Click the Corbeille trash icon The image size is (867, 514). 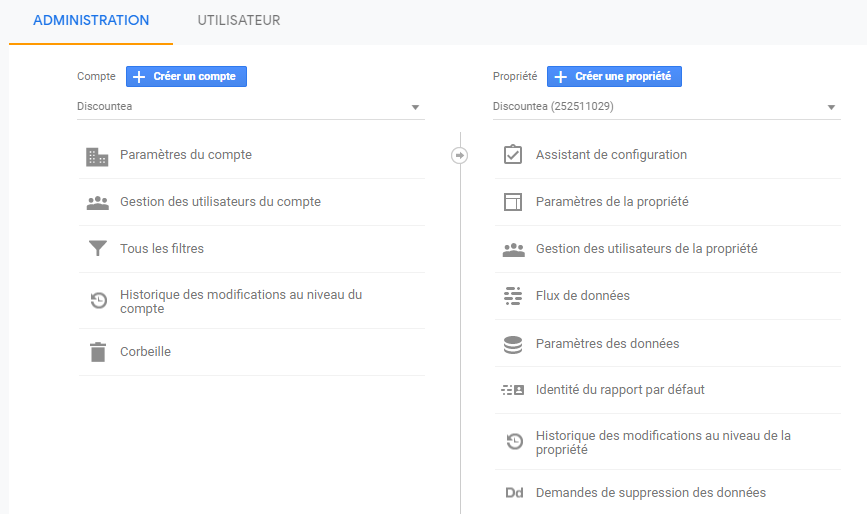(x=98, y=352)
